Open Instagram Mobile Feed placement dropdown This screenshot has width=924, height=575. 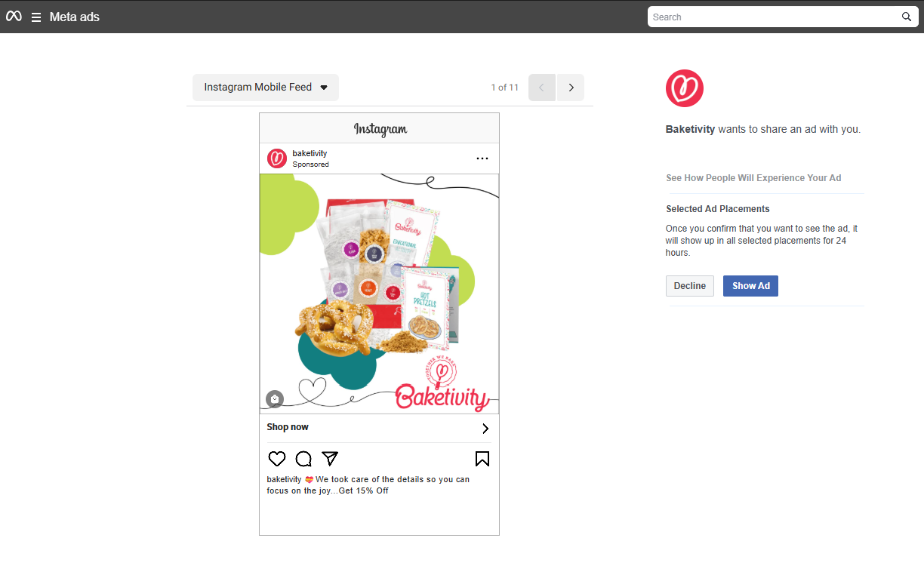click(x=266, y=88)
